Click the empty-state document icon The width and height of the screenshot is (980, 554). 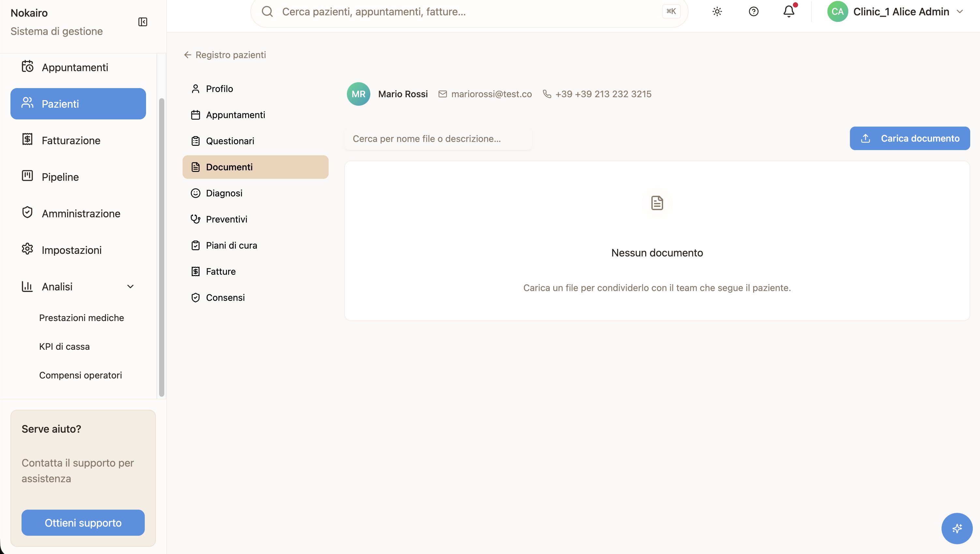coord(657,203)
